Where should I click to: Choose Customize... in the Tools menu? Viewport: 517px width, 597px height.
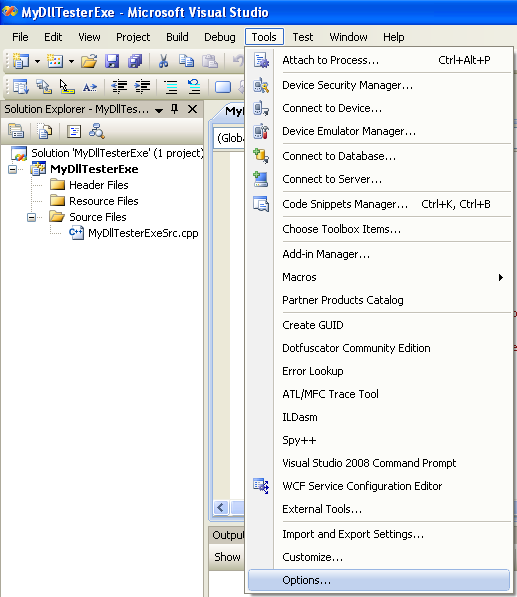379,557
